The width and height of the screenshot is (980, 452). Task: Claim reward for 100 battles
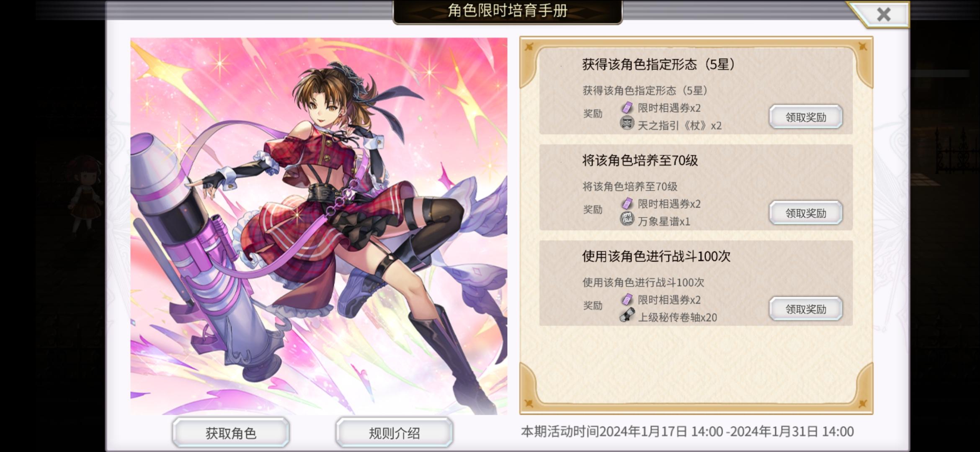coord(806,309)
